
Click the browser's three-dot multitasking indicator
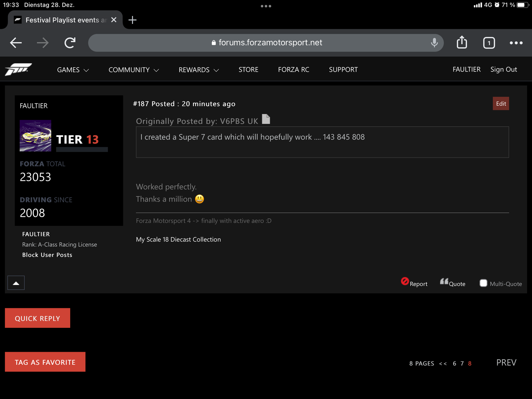point(266,6)
